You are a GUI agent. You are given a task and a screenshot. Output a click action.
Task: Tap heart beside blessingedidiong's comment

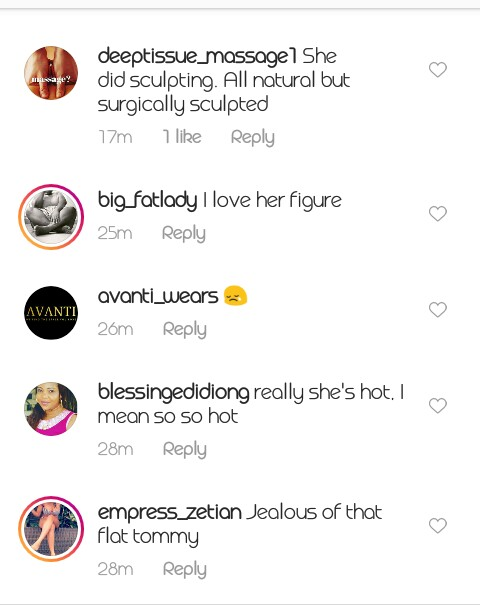click(438, 405)
